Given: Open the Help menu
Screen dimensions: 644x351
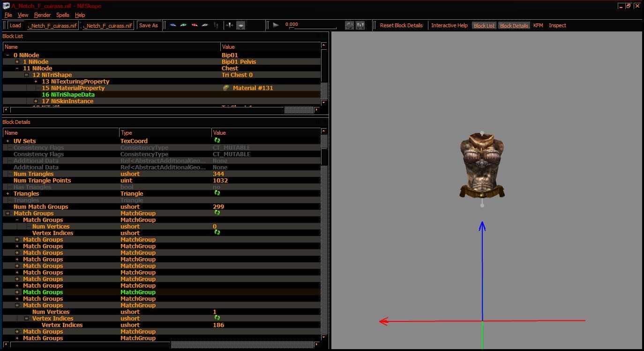Looking at the screenshot, I should pyautogui.click(x=80, y=15).
